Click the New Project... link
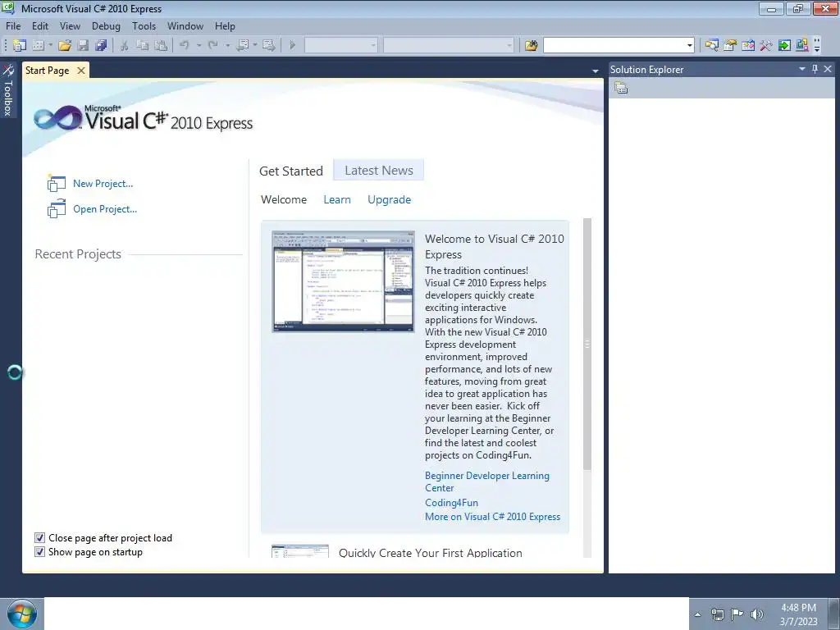The height and width of the screenshot is (630, 840). (x=103, y=183)
